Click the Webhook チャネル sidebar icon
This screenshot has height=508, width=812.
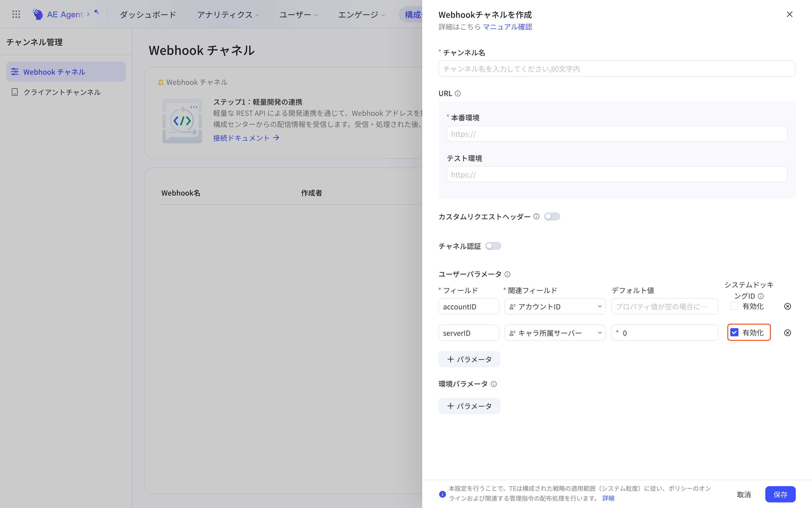(x=15, y=72)
